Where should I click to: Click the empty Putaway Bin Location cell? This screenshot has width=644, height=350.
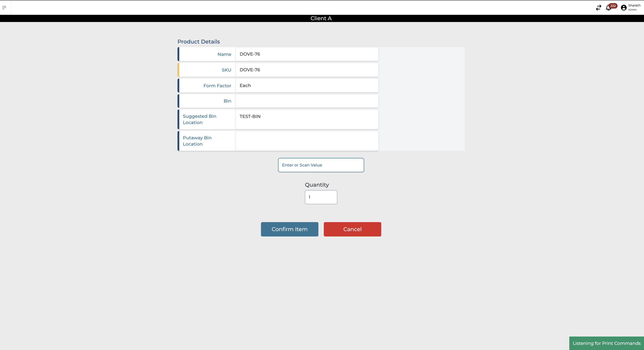click(x=307, y=141)
